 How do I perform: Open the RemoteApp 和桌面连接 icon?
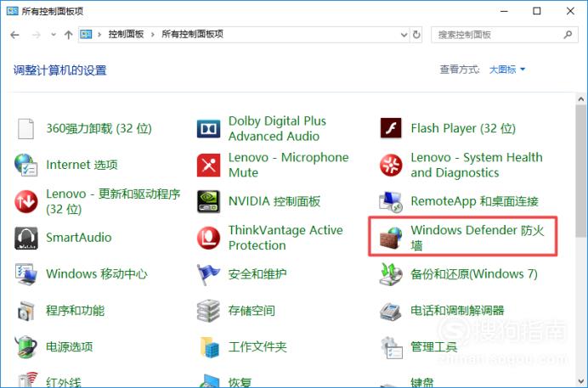click(x=391, y=201)
